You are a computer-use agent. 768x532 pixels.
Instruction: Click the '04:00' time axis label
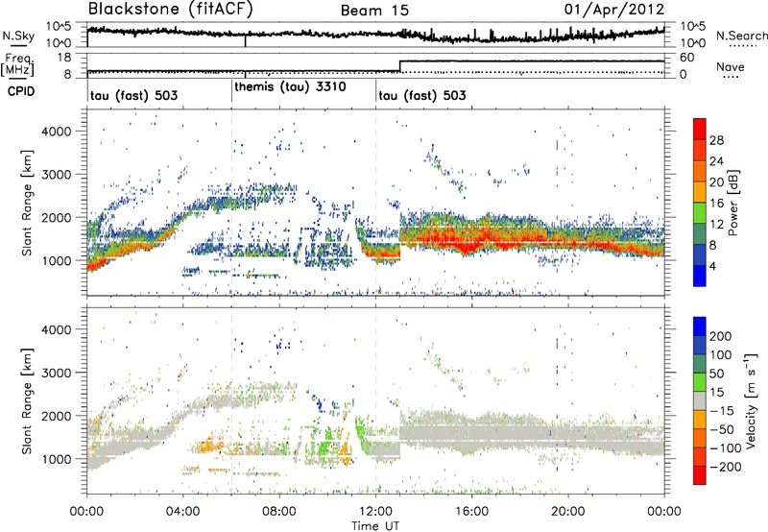(x=183, y=512)
